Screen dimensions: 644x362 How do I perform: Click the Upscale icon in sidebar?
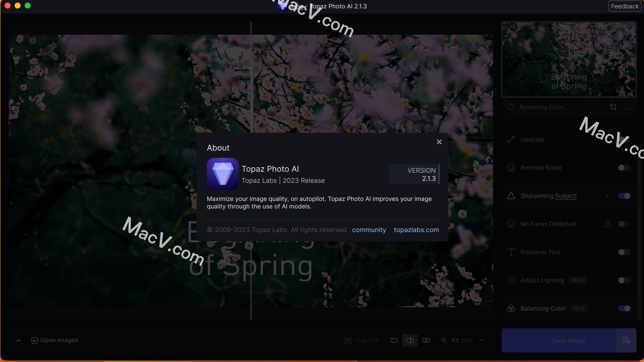point(511,139)
